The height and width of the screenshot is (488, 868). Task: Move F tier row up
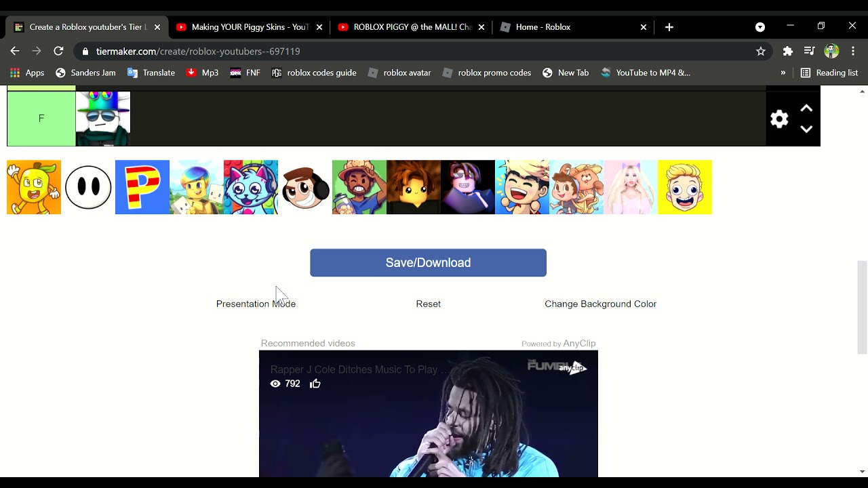pyautogui.click(x=806, y=108)
